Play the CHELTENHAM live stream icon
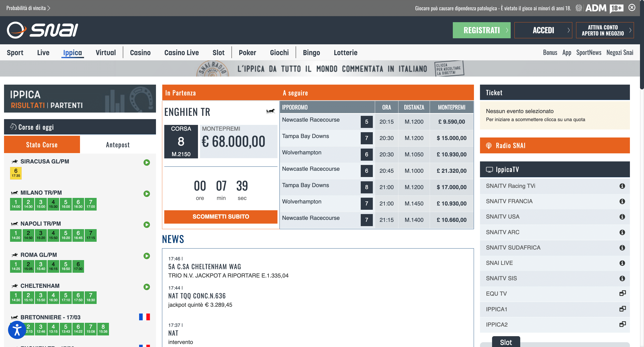The image size is (644, 347). coord(147,287)
